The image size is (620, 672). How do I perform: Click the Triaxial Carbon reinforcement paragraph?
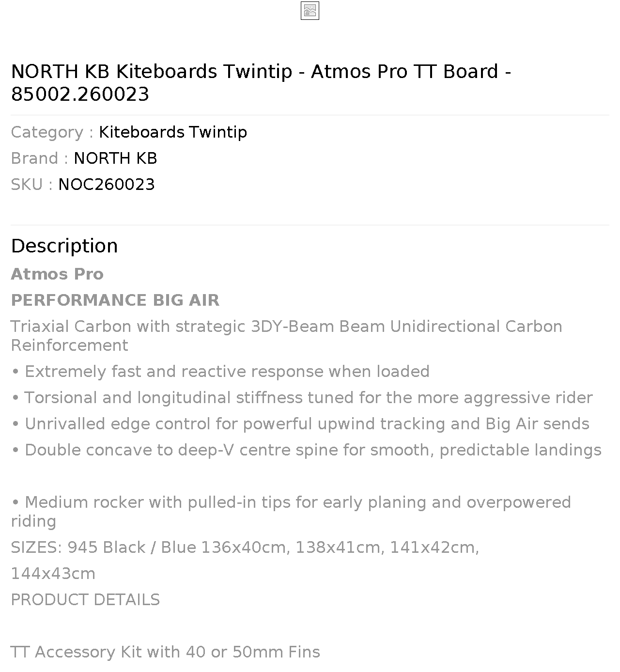(x=286, y=336)
